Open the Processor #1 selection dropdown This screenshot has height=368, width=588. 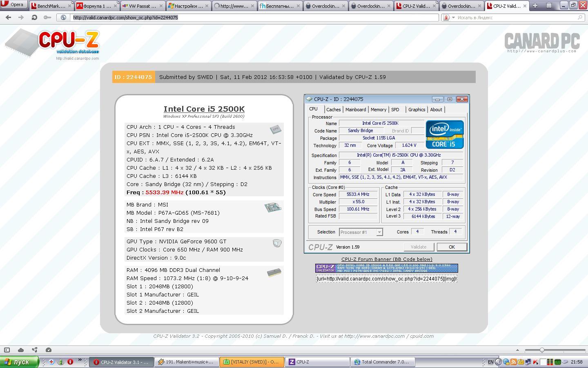(x=361, y=232)
